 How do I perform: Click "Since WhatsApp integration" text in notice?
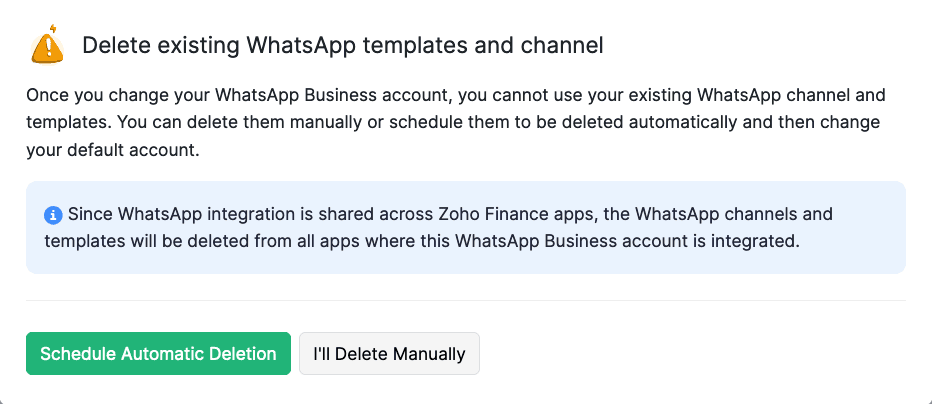(x=169, y=214)
